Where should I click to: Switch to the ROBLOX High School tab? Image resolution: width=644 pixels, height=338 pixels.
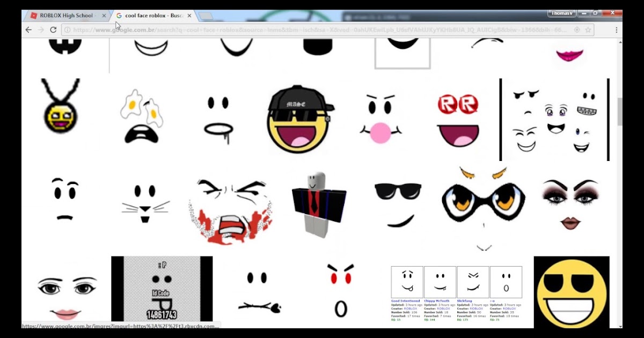click(x=66, y=16)
